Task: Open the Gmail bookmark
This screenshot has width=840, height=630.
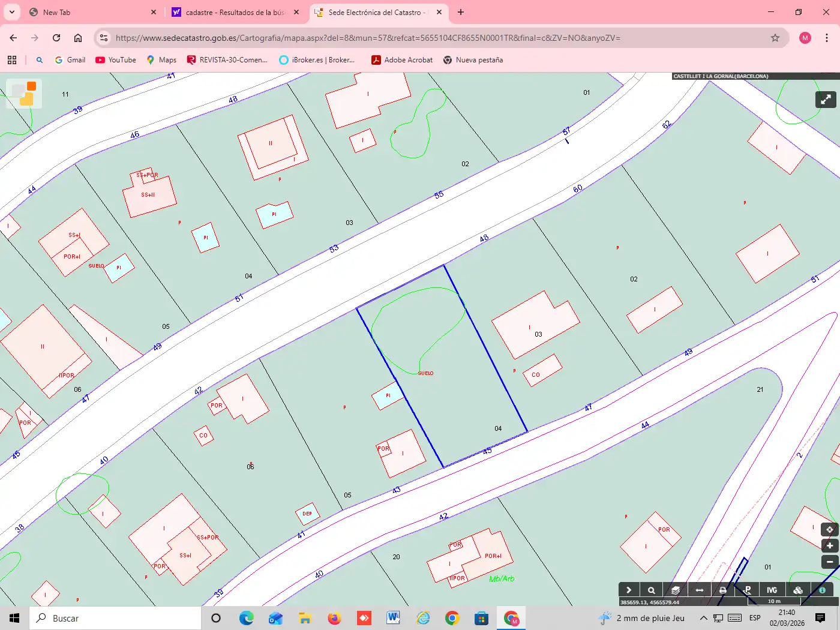Action: pyautogui.click(x=70, y=60)
